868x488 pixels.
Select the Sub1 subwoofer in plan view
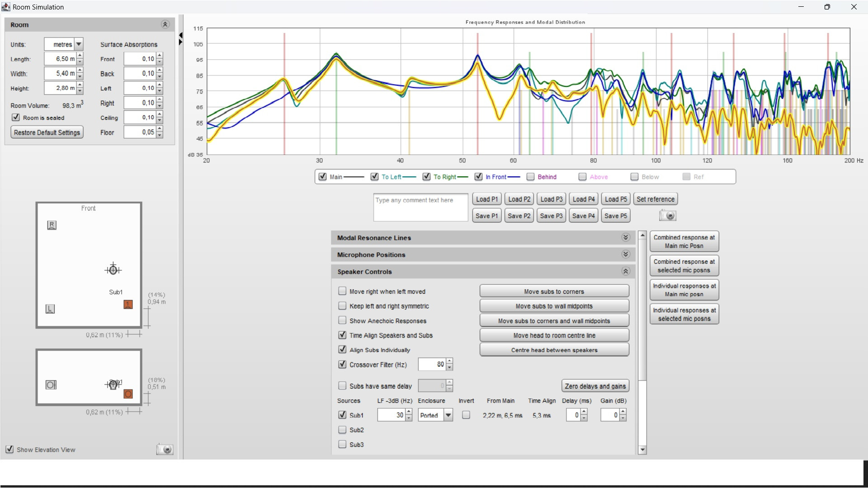(128, 305)
